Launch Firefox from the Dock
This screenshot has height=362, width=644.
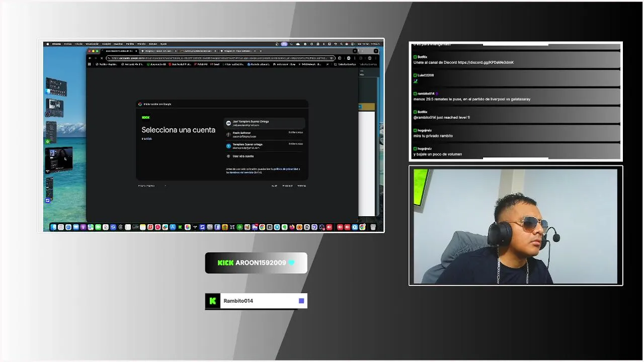click(x=292, y=227)
